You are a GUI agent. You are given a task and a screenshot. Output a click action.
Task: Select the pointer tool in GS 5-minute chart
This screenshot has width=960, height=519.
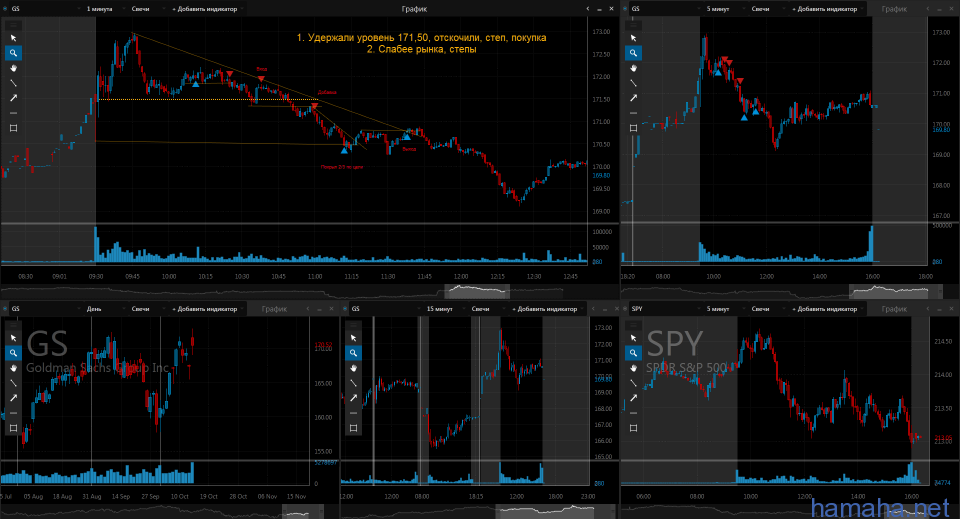tap(634, 38)
